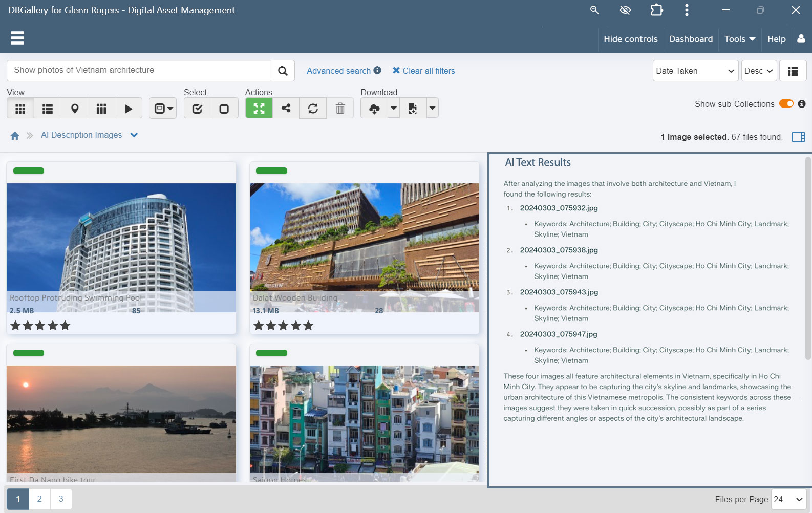
Task: Toggle the crossed-eye tracking icon in title bar
Action: (625, 10)
